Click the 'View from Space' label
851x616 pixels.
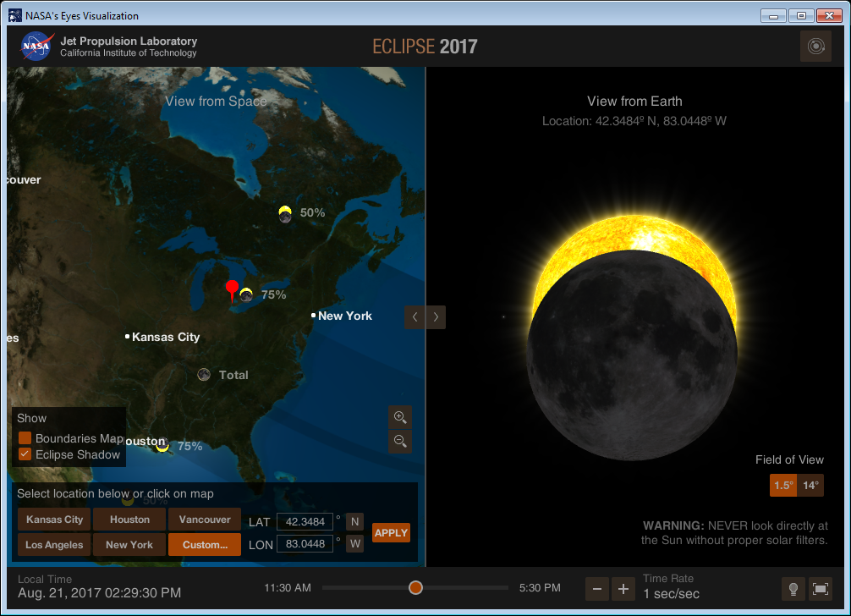coord(216,102)
